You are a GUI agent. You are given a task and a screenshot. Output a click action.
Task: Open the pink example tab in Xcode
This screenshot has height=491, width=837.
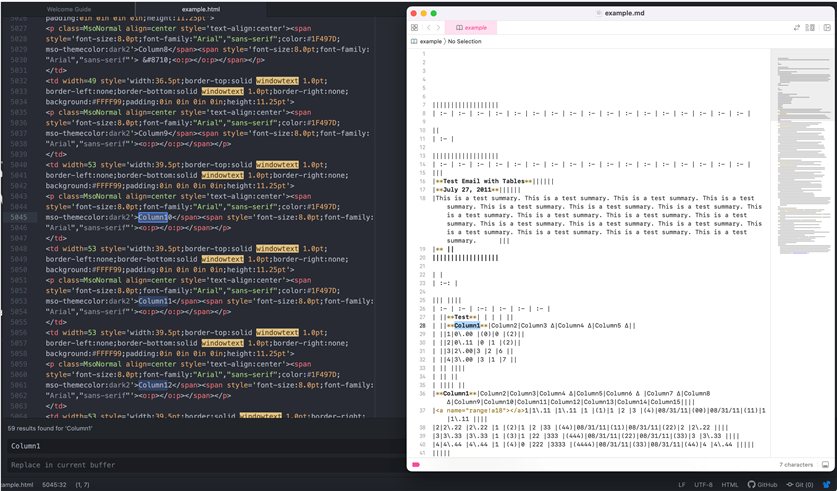(x=470, y=28)
